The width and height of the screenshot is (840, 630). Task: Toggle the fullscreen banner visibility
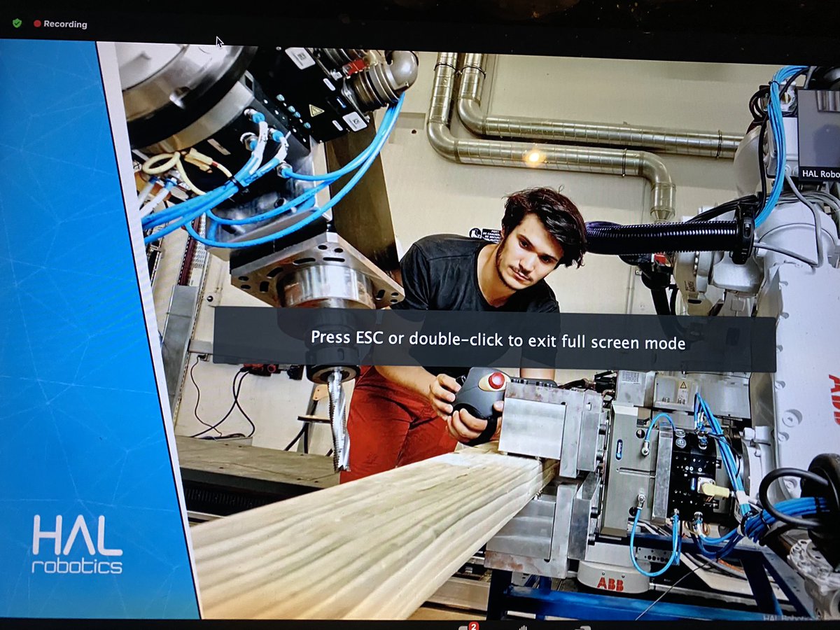[x=498, y=342]
